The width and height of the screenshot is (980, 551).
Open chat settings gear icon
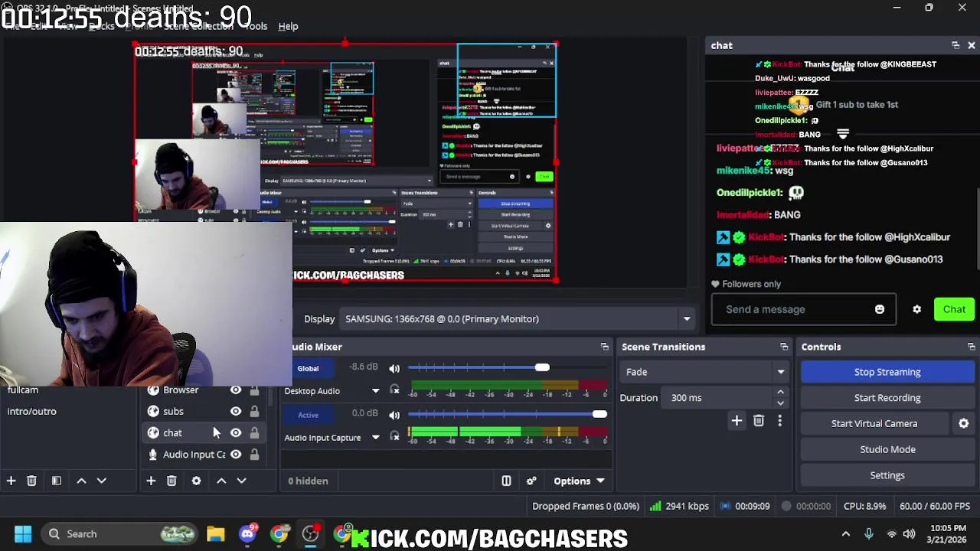pos(917,309)
